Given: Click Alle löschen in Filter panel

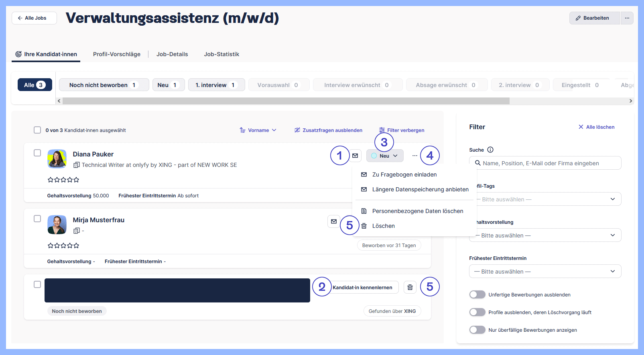Looking at the screenshot, I should [596, 127].
